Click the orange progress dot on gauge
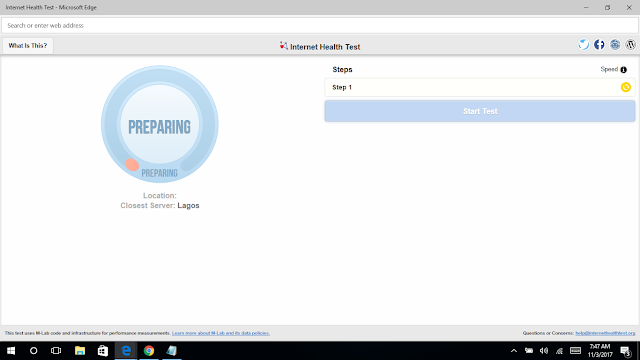 click(x=132, y=164)
